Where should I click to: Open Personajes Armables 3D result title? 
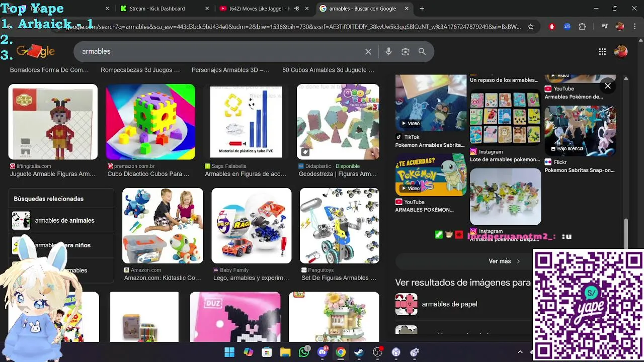click(x=230, y=70)
